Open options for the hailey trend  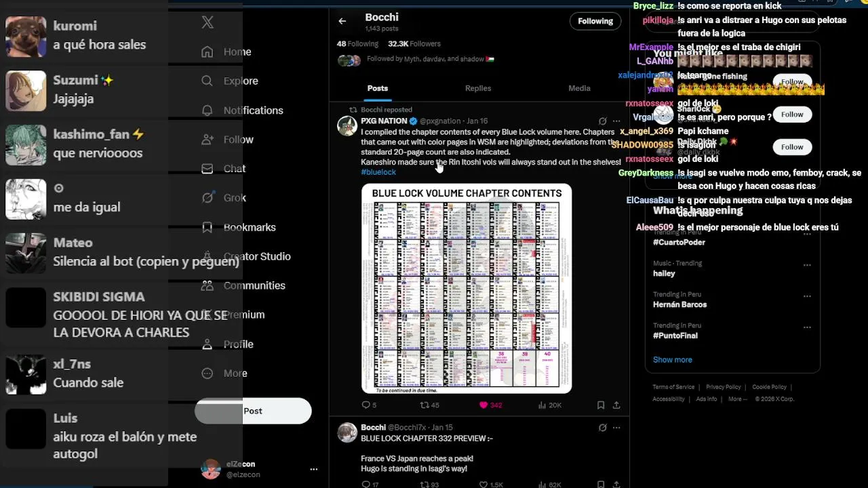pos(807,265)
